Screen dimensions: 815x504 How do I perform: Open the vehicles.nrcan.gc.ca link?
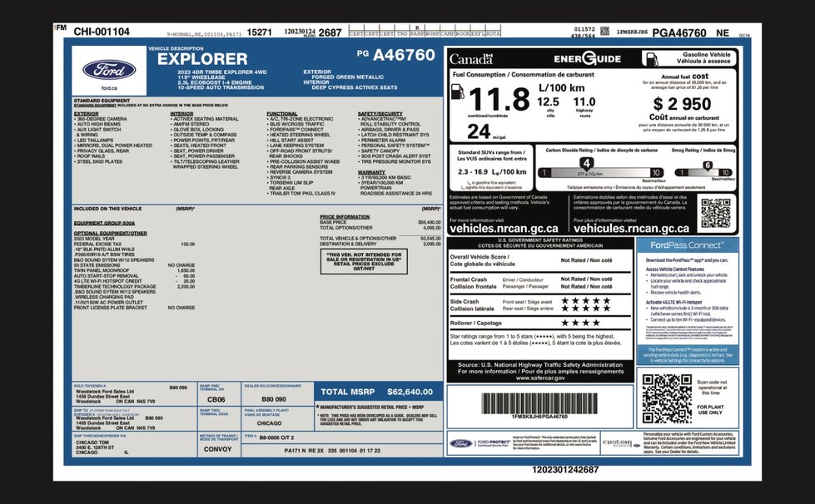(504, 229)
